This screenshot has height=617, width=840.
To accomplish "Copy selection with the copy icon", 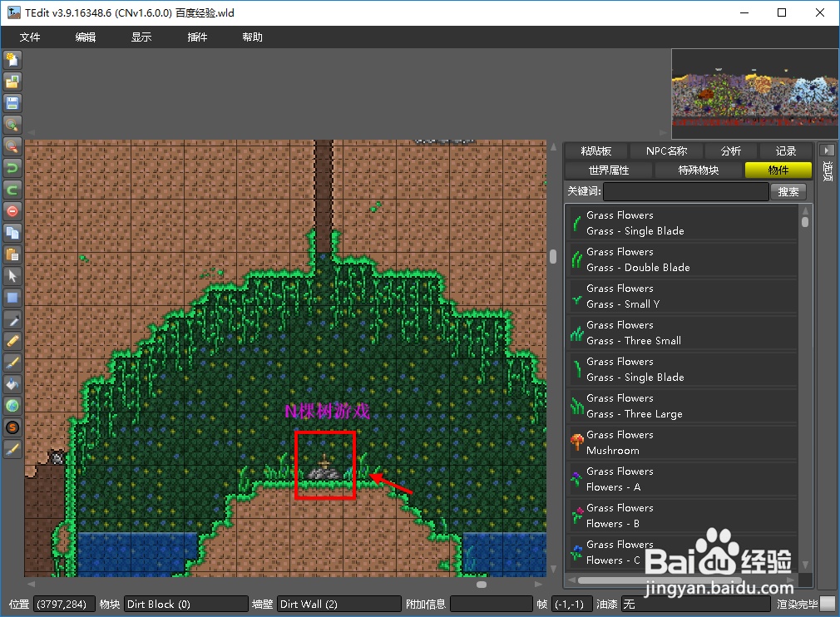I will (12, 233).
